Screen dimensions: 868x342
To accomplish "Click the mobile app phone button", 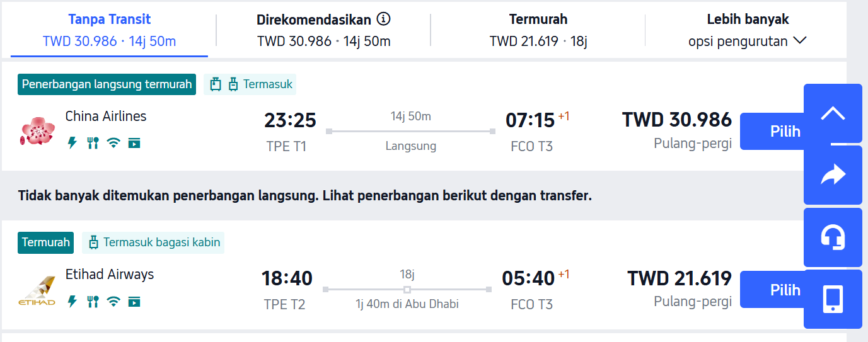I will click(833, 299).
